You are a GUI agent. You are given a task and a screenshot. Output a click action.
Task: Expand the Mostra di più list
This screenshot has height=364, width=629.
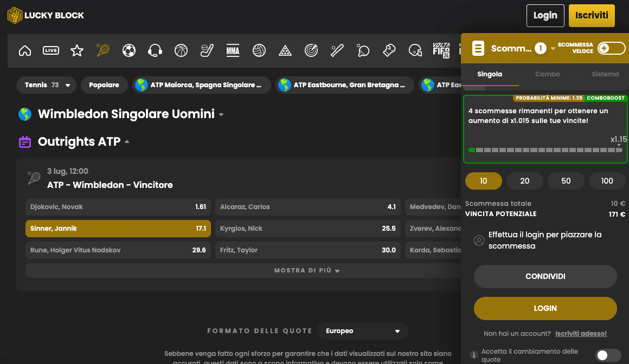click(x=306, y=271)
